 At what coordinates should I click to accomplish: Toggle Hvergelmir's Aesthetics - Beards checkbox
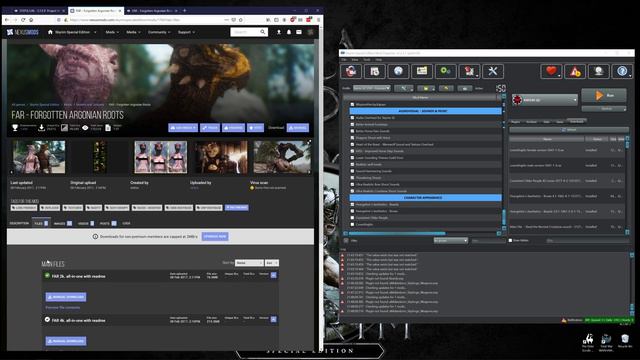352,204
